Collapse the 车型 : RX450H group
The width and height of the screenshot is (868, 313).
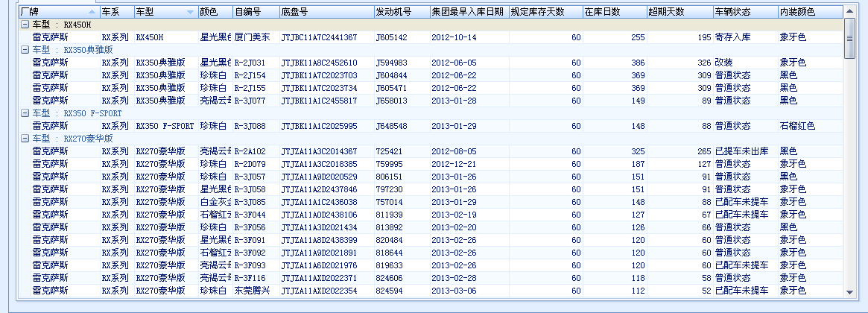pyautogui.click(x=25, y=25)
